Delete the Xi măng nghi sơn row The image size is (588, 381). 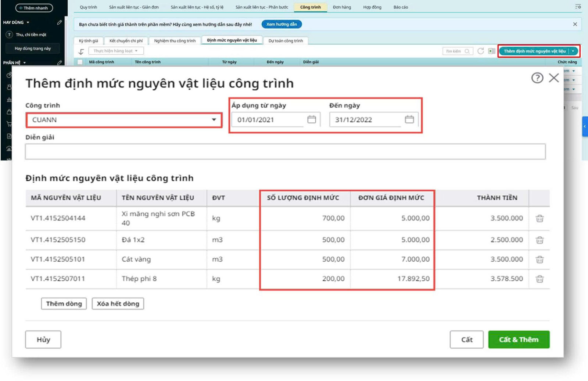click(539, 219)
